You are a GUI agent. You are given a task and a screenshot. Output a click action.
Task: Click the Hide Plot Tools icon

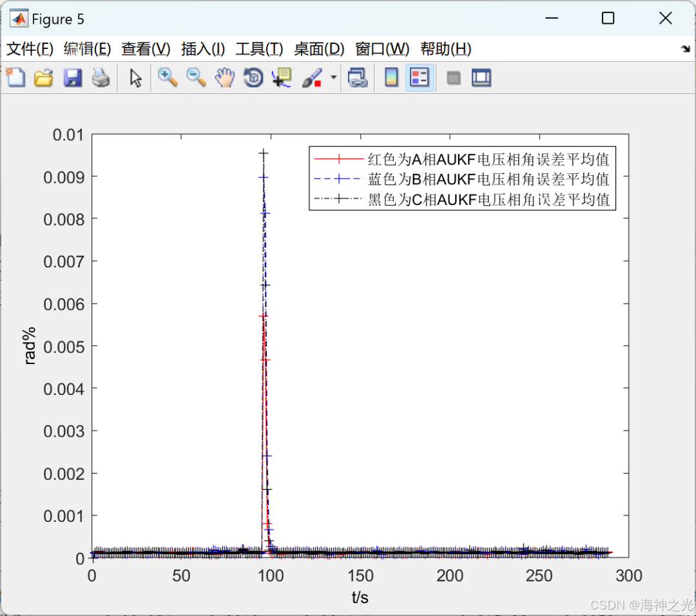pos(453,78)
